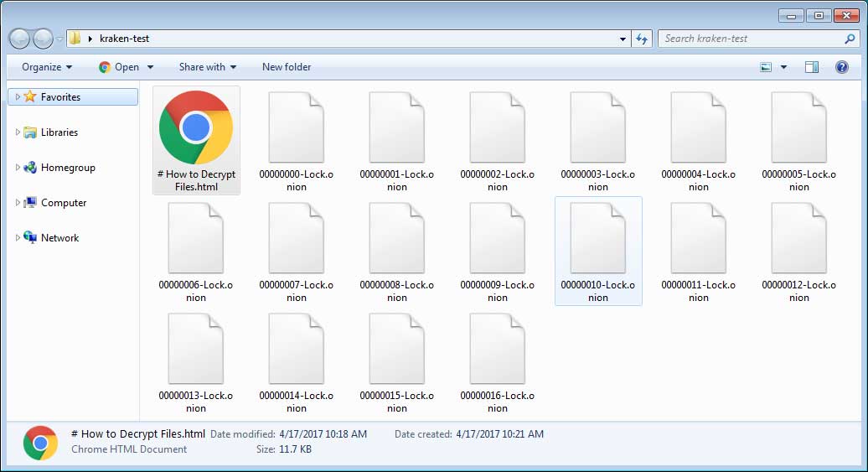Expand the Libraries tree node
This screenshot has width=868, height=472.
[18, 132]
